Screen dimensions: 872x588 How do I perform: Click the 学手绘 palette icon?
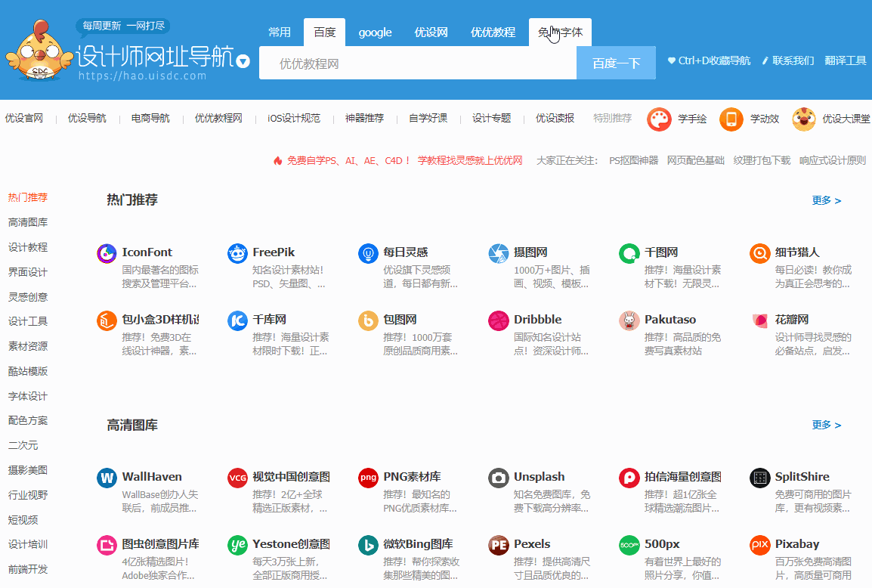tap(659, 119)
